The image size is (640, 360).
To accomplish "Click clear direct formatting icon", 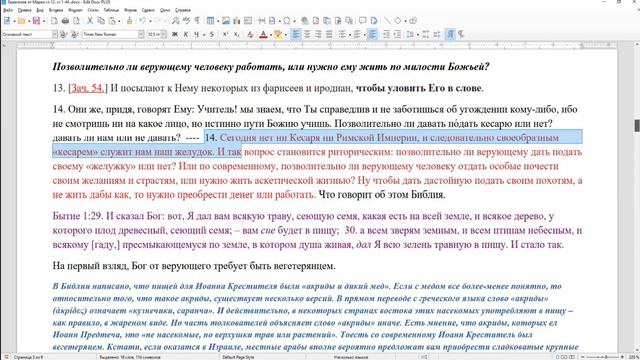I will coord(250,35).
